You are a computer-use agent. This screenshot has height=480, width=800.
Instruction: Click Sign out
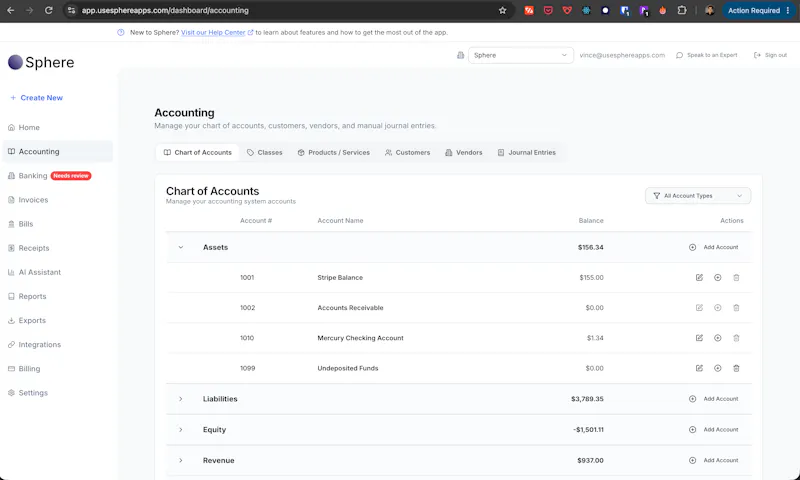770,55
